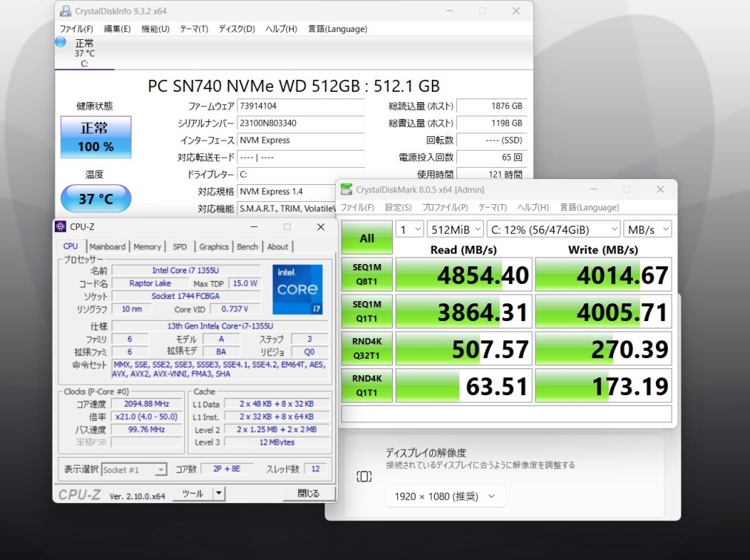Open テーマ(T) menu in CrystalDiskMark
The image size is (750, 560).
coord(493,207)
